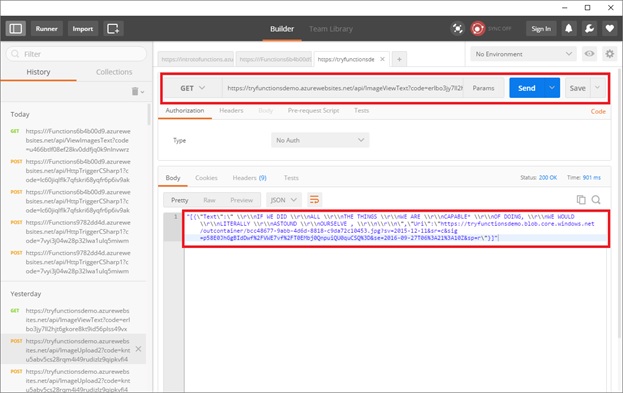The width and height of the screenshot is (623, 393).
Task: Open the request Headers tab
Action: (231, 110)
